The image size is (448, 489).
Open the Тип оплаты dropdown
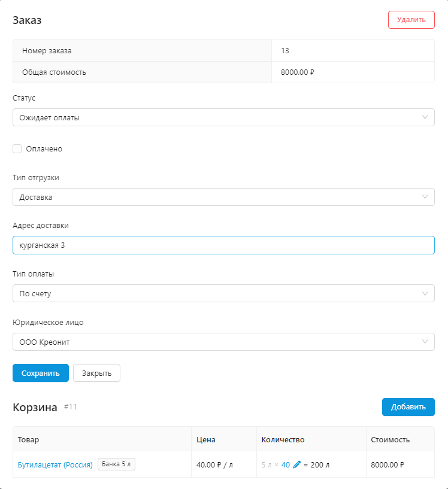point(223,293)
